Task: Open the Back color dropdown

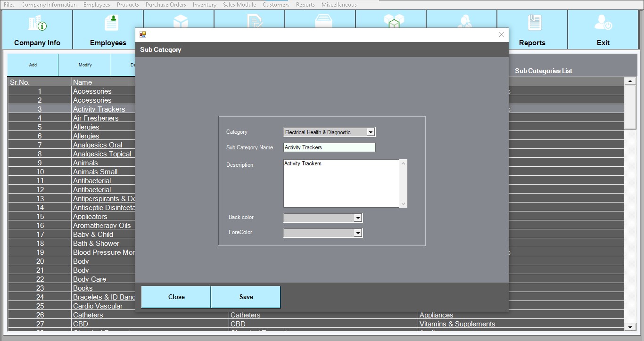Action: [357, 218]
